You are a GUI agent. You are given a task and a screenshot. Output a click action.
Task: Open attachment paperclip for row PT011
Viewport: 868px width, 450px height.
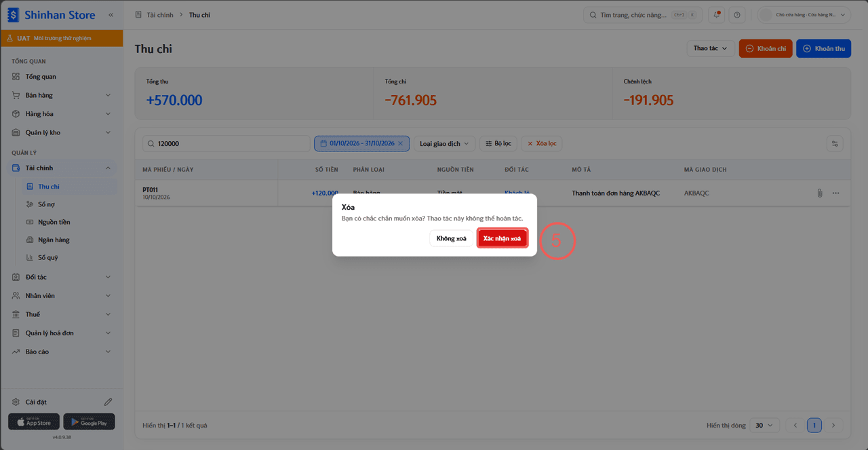[x=819, y=193]
